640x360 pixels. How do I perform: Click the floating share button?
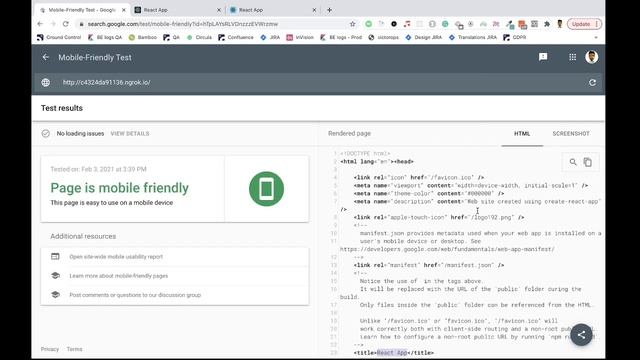tap(581, 335)
